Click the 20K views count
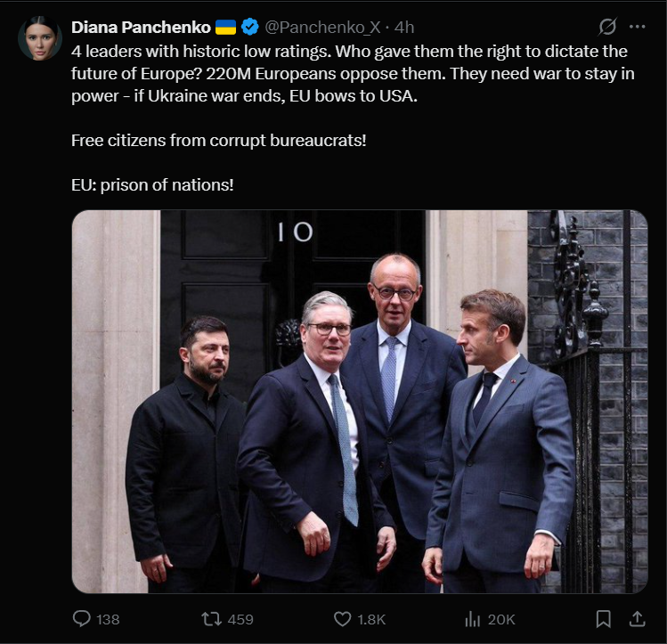This screenshot has width=667, height=644. pos(501,619)
